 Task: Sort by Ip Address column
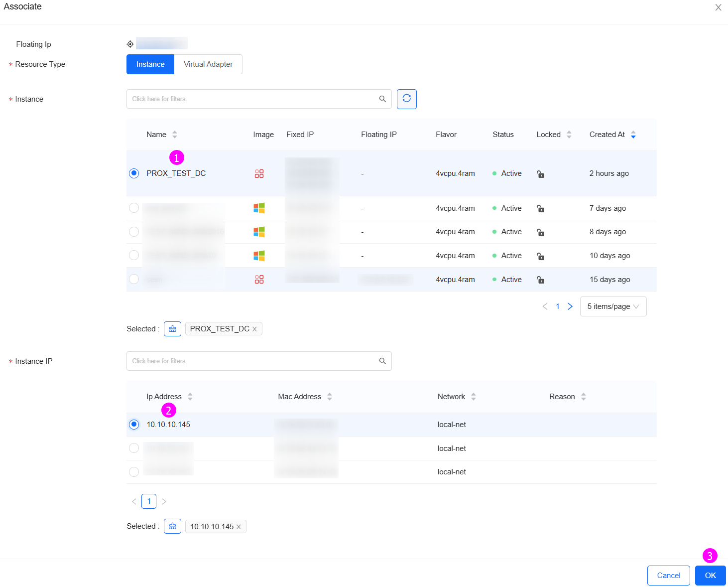tap(190, 397)
